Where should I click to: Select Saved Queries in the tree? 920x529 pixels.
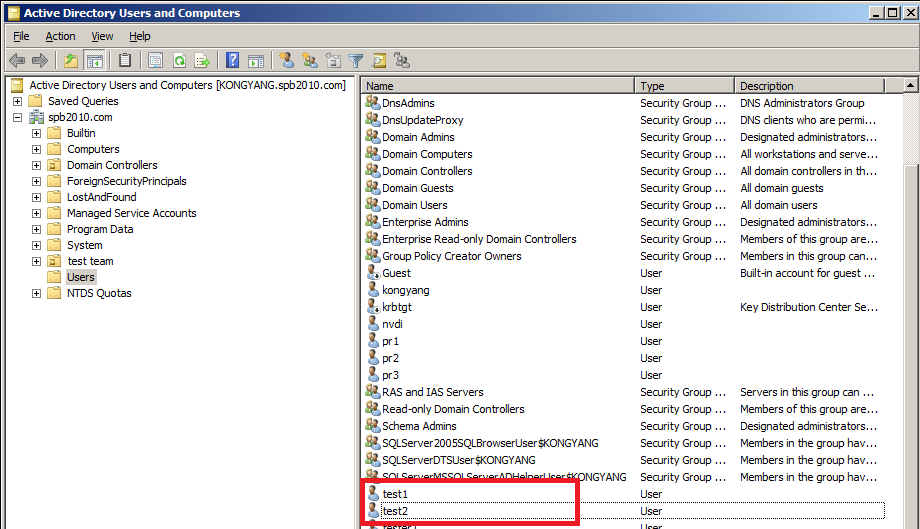pyautogui.click(x=83, y=101)
